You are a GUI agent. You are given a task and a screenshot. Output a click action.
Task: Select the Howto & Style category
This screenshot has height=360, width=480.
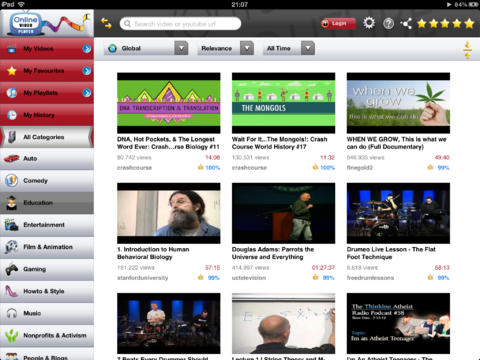(x=47, y=291)
